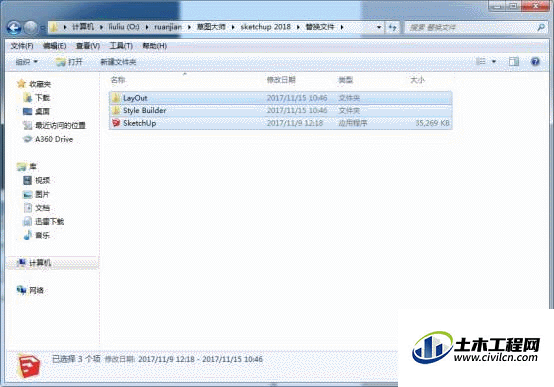This screenshot has height=387, width=554.
Task: Toggle the preview pane icon
Action: [513, 62]
